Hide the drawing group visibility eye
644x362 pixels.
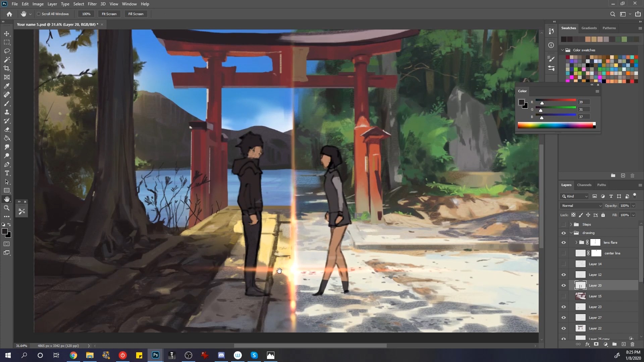click(x=563, y=233)
